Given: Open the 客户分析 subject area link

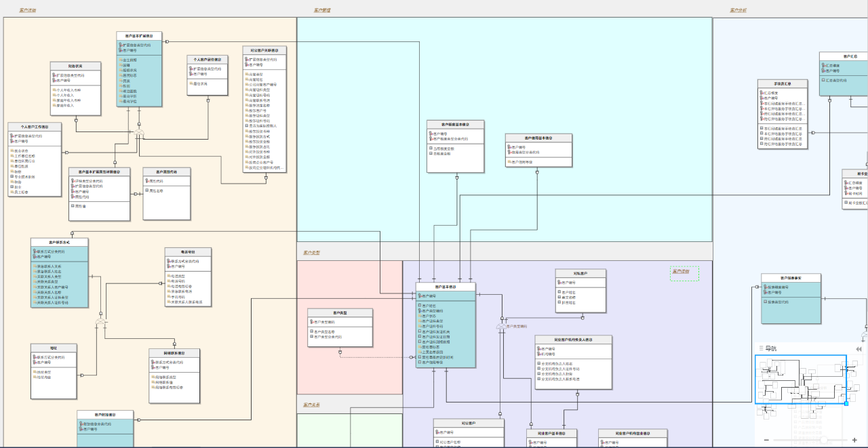Looking at the screenshot, I should tap(738, 10).
